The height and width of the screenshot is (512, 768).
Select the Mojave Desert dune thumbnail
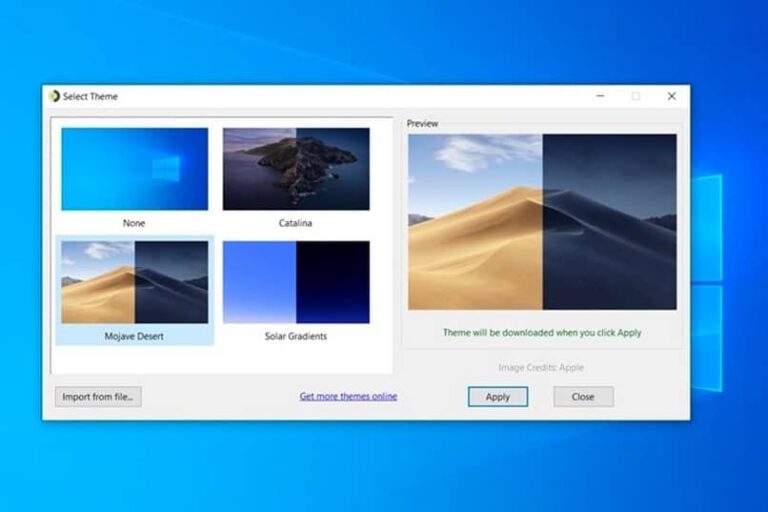click(135, 282)
